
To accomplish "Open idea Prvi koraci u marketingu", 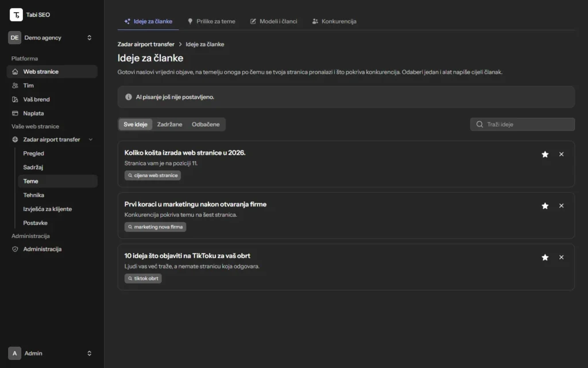I will coord(195,204).
